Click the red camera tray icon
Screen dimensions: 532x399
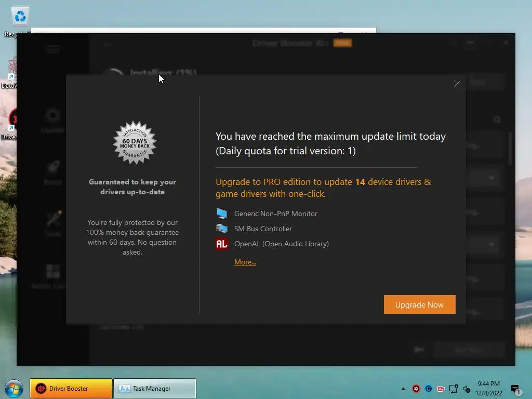441,389
